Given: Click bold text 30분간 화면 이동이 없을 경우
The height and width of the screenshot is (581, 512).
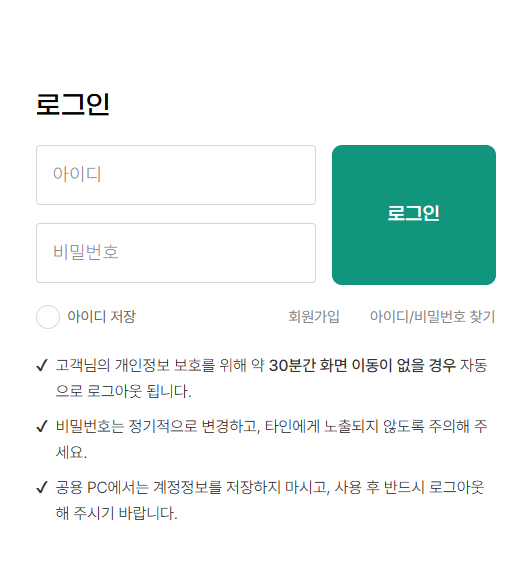Looking at the screenshot, I should 362,365.
